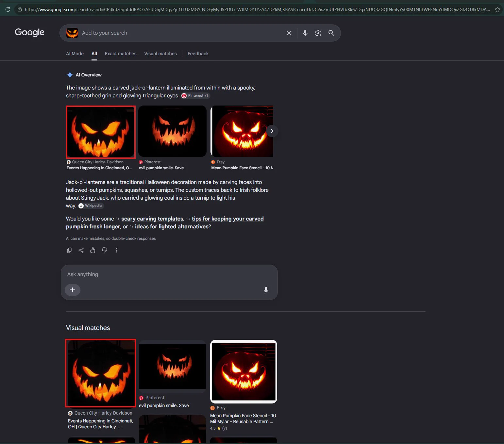Switch to the Exact matches tab
This screenshot has height=444, width=504.
121,54
